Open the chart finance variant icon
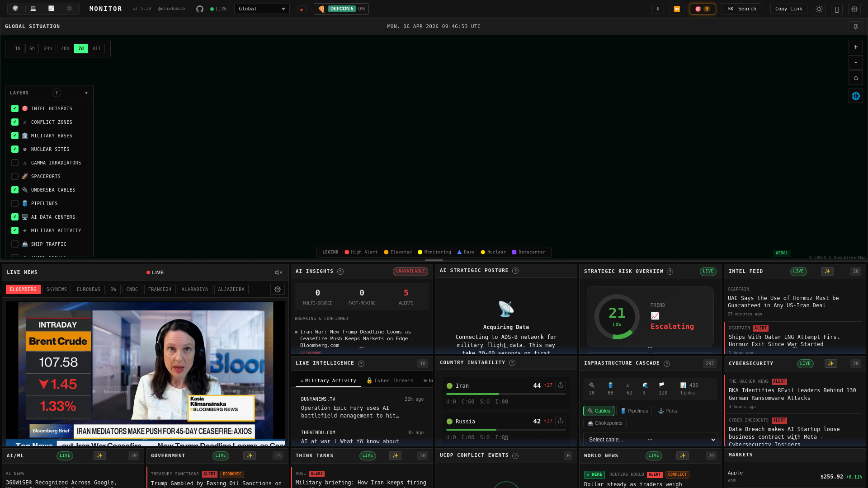This screenshot has height=488, width=868. [51, 9]
